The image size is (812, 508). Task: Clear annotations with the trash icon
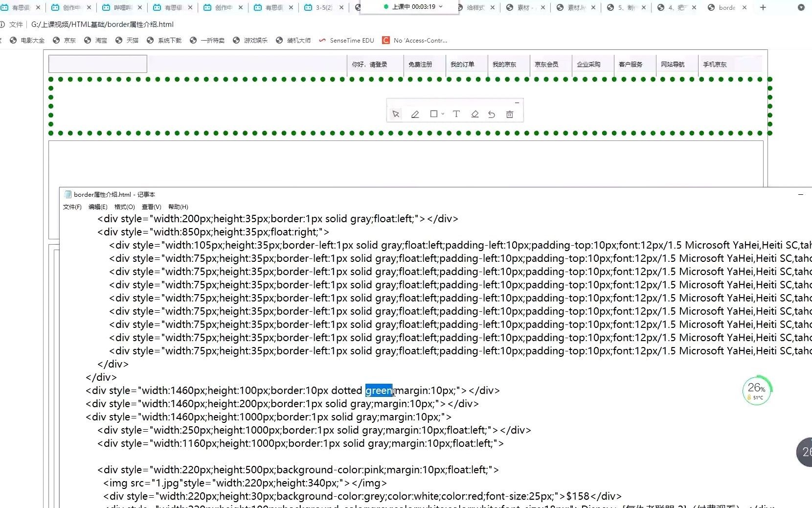coord(510,114)
